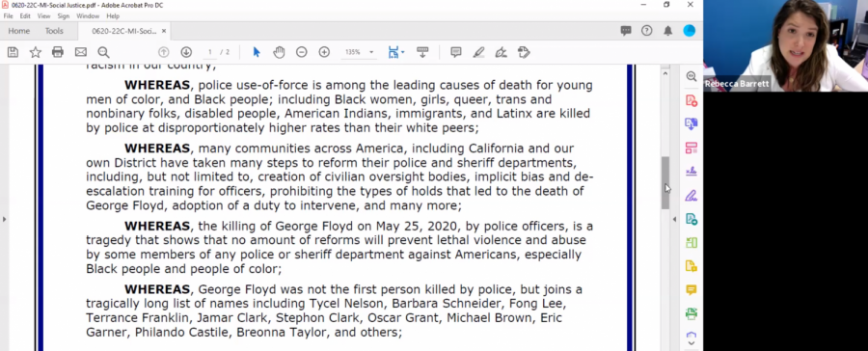Open the user account avatar
Screen dimensions: 868x351
point(690,31)
